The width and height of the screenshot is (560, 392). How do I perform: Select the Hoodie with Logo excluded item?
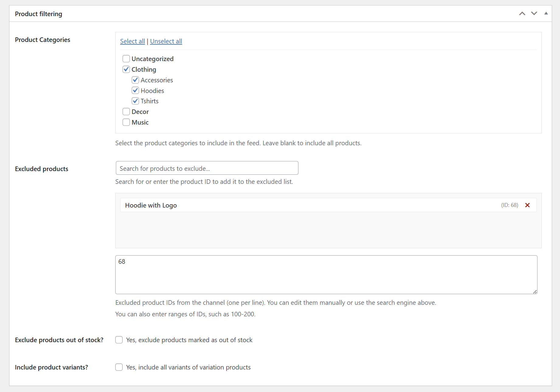pos(151,205)
